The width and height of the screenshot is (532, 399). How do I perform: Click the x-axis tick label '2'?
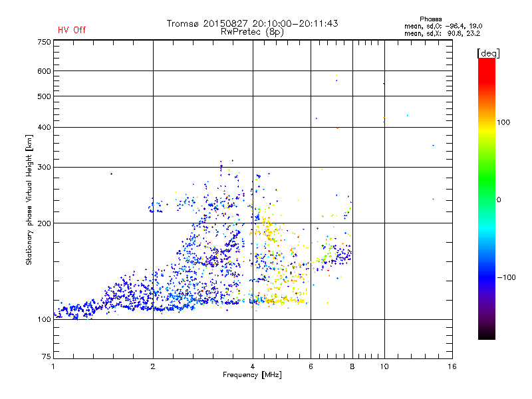[153, 366]
